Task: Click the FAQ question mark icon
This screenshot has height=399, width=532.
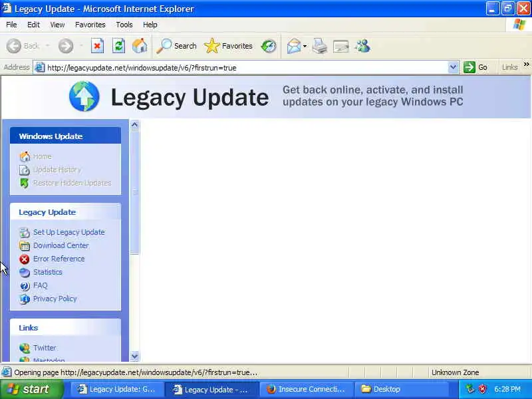Action: [25, 286]
